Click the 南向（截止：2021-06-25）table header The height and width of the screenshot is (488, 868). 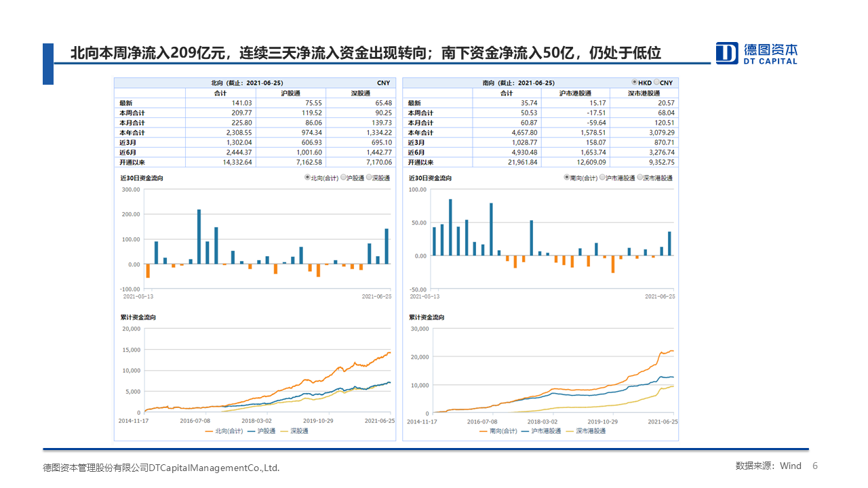518,82
